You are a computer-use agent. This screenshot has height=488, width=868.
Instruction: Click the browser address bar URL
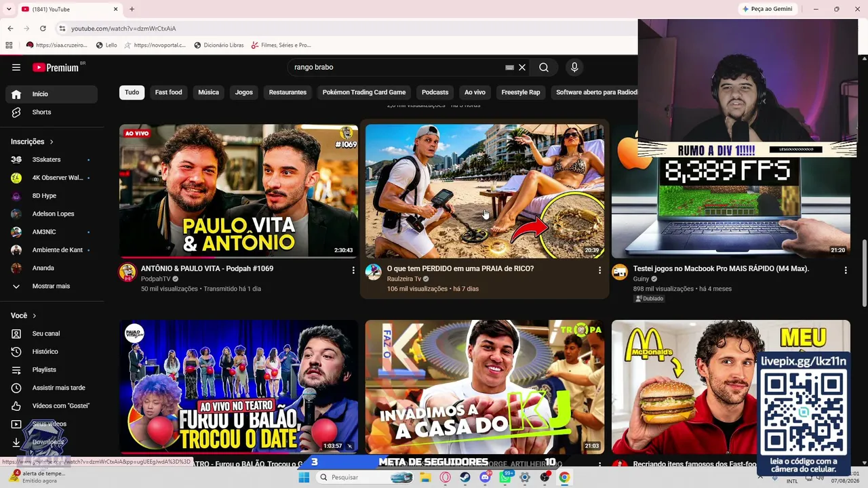tap(123, 28)
